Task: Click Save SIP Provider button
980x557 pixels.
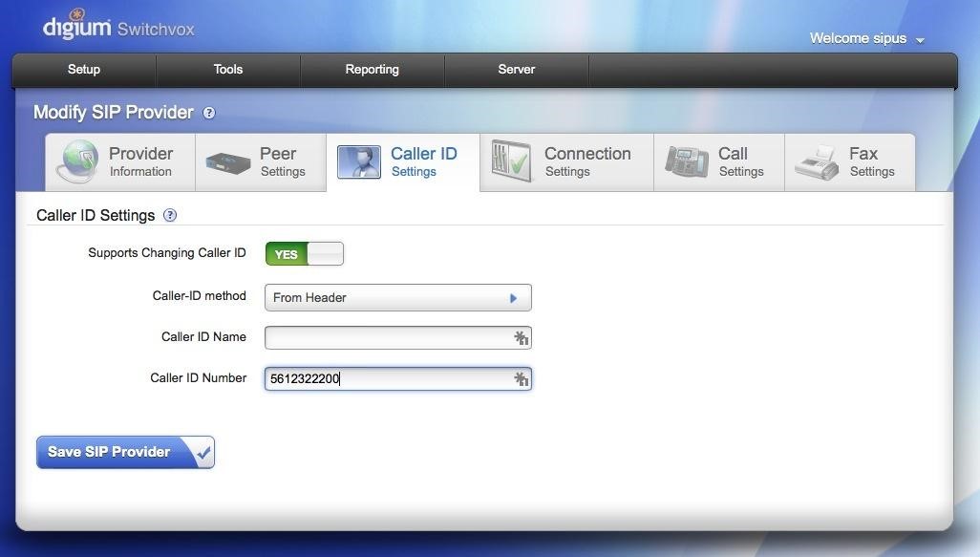Action: (125, 452)
